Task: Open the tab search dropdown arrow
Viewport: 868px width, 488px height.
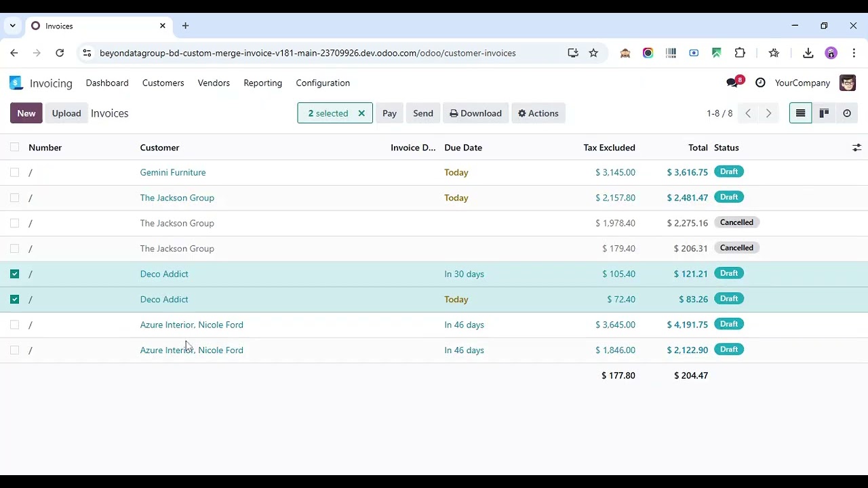Action: click(x=12, y=26)
